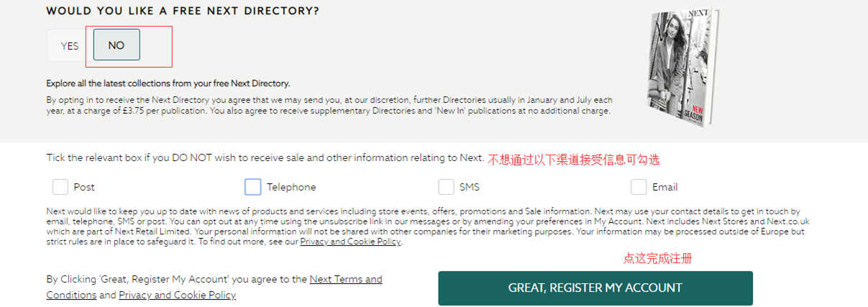Open Privacy and Cookie Policy link beside register button
The height and width of the screenshot is (307, 868).
(177, 295)
